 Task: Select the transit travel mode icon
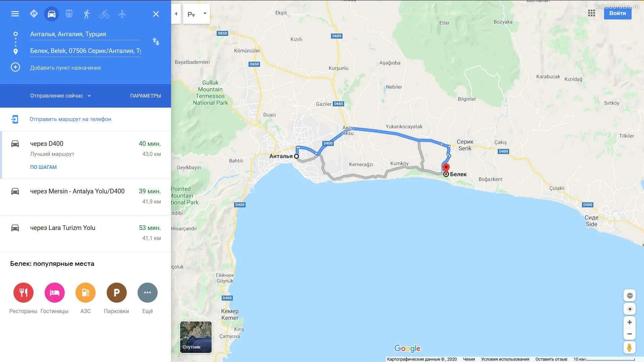pos(69,14)
